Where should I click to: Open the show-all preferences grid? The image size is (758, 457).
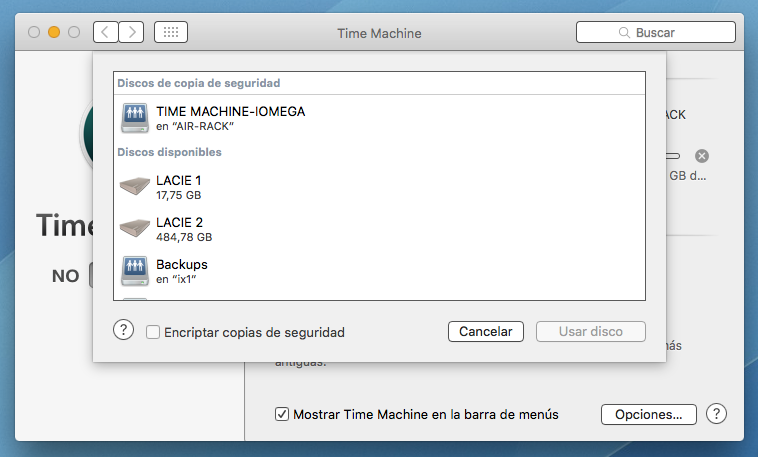click(x=171, y=32)
